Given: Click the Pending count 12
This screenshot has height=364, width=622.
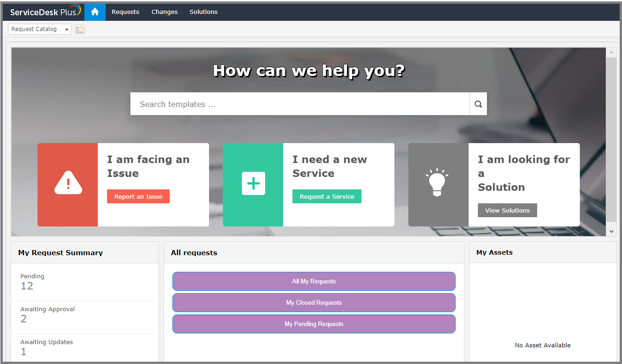Looking at the screenshot, I should [x=27, y=286].
